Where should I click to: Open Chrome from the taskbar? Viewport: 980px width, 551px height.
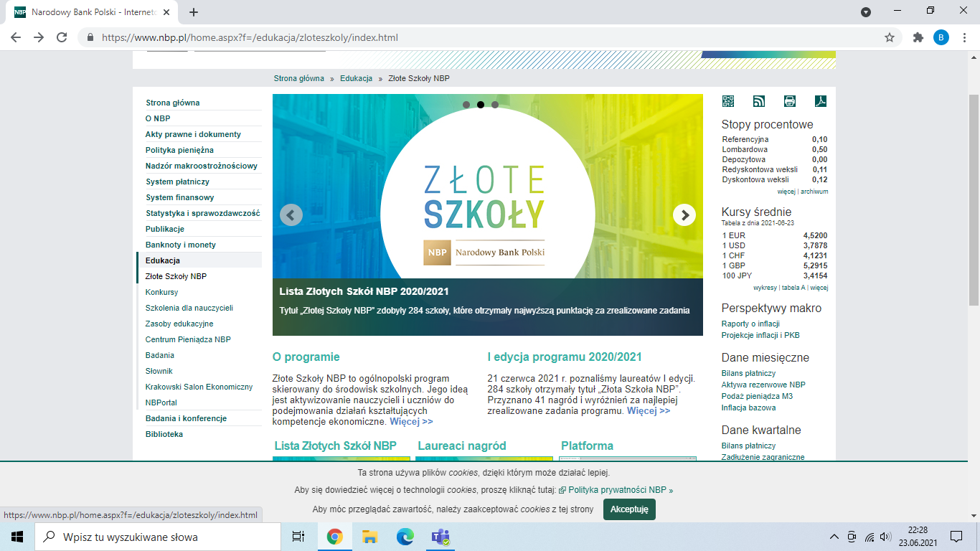click(334, 537)
